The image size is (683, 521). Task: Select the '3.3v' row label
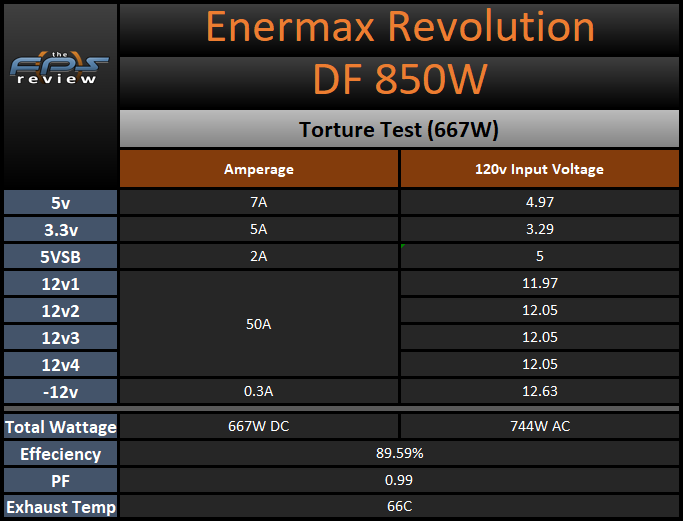tap(61, 230)
